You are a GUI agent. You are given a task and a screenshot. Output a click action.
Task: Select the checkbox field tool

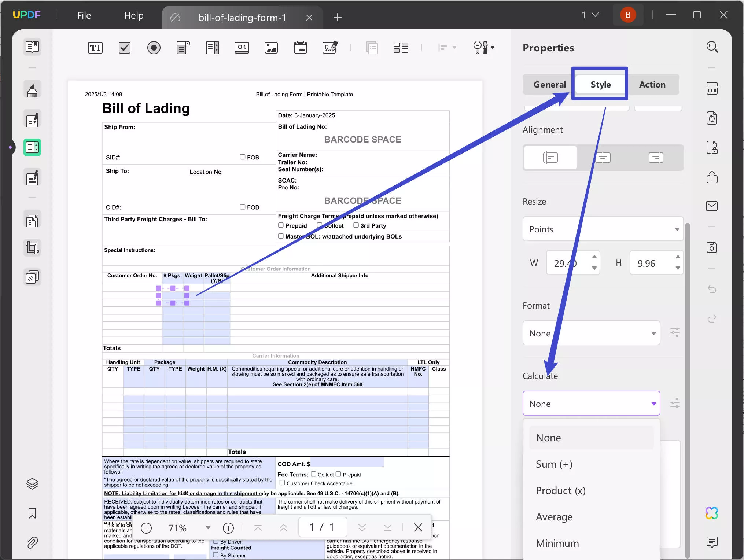click(x=124, y=48)
